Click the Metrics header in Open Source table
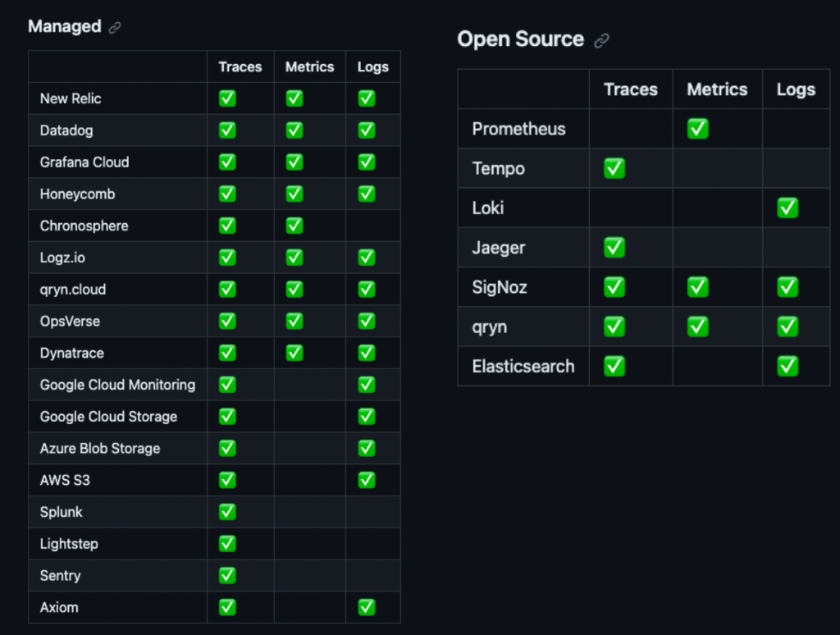The height and width of the screenshot is (635, 840). pyautogui.click(x=717, y=89)
